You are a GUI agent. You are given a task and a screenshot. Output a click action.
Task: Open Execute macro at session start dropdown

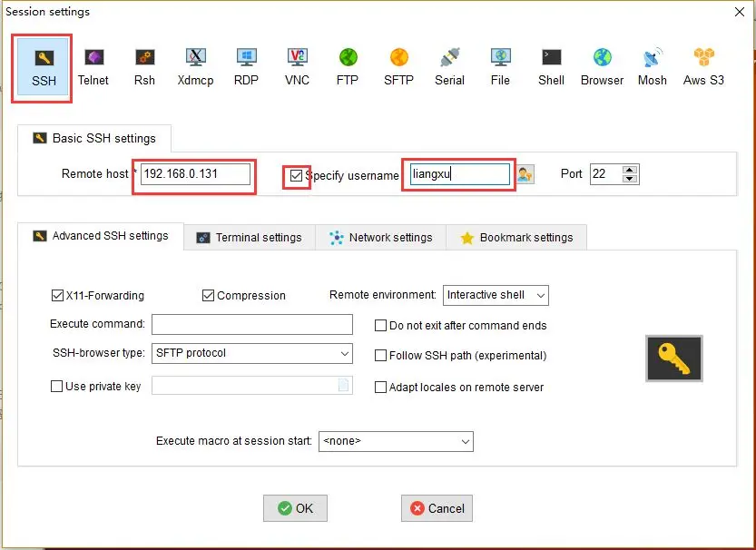point(396,441)
